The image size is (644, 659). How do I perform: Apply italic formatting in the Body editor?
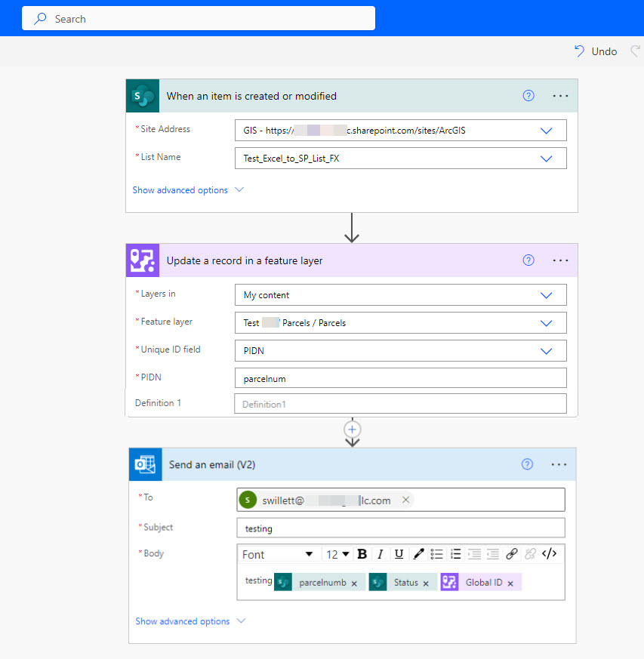(x=381, y=554)
